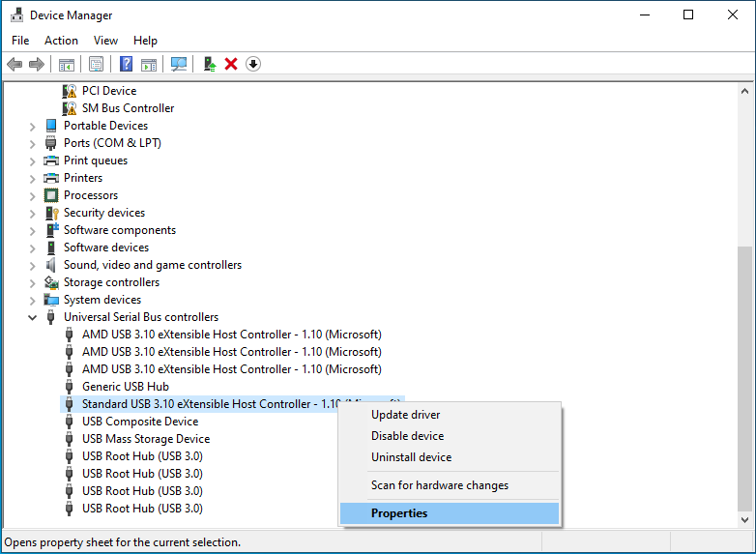Image resolution: width=756 pixels, height=554 pixels.
Task: Choose Properties from the context menu
Action: tap(399, 513)
